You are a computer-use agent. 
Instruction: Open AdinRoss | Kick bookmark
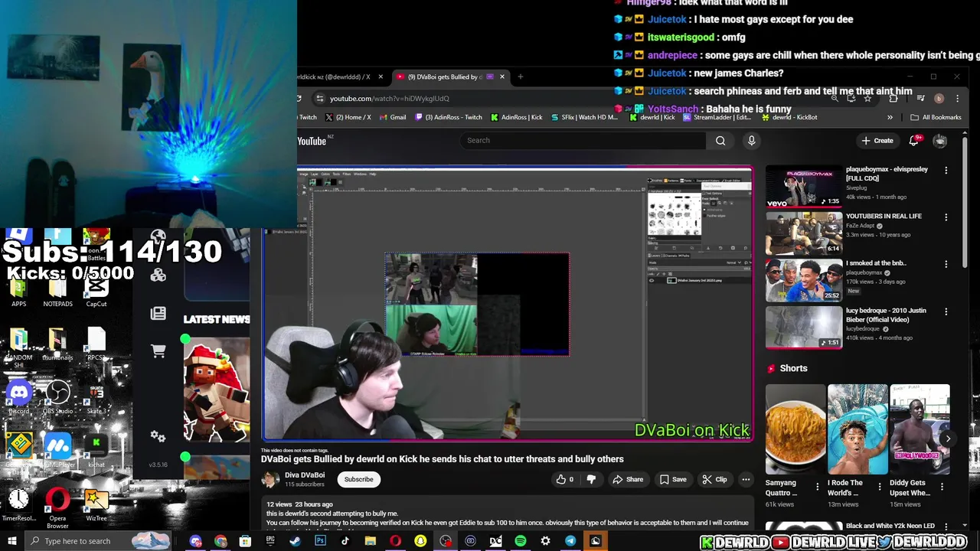click(517, 117)
